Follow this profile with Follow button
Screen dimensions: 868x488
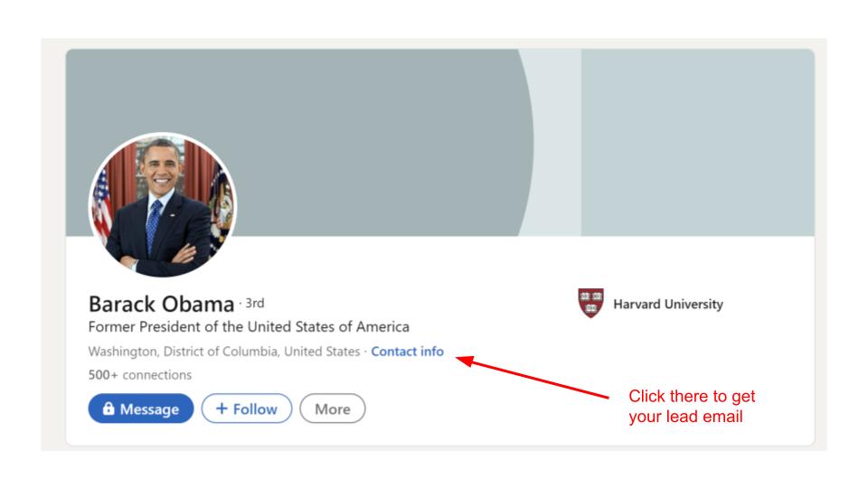coord(247,409)
